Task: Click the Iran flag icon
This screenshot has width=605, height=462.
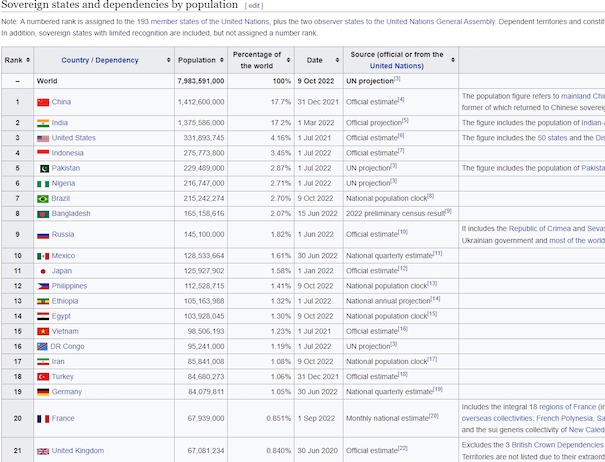Action: click(x=43, y=362)
